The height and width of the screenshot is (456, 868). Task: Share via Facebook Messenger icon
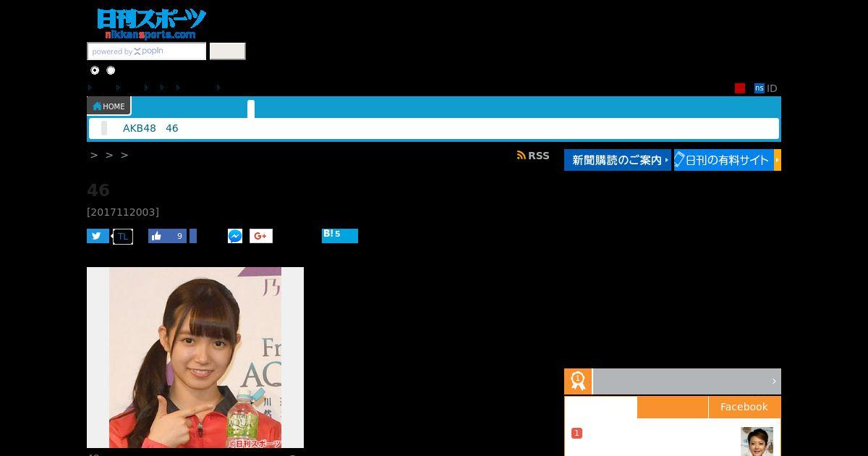click(235, 236)
